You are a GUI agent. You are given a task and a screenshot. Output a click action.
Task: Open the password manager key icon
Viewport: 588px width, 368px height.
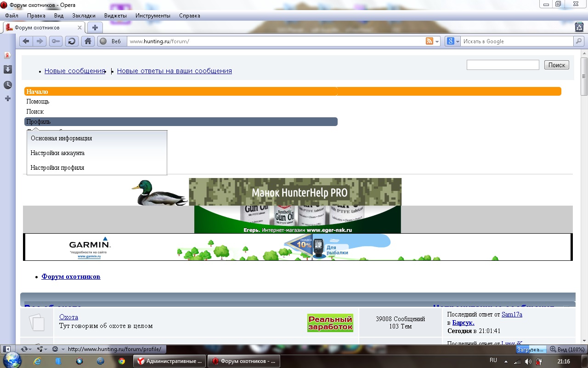56,41
